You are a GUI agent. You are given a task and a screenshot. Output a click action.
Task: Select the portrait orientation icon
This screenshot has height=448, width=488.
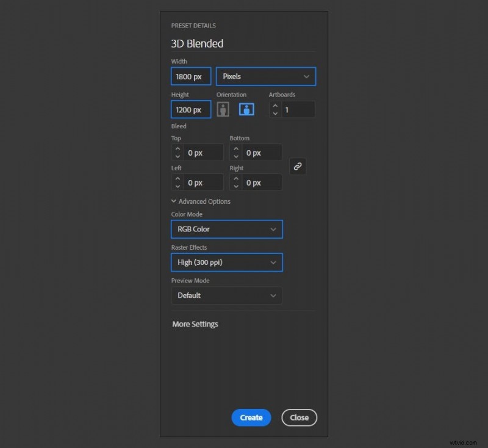click(x=223, y=109)
